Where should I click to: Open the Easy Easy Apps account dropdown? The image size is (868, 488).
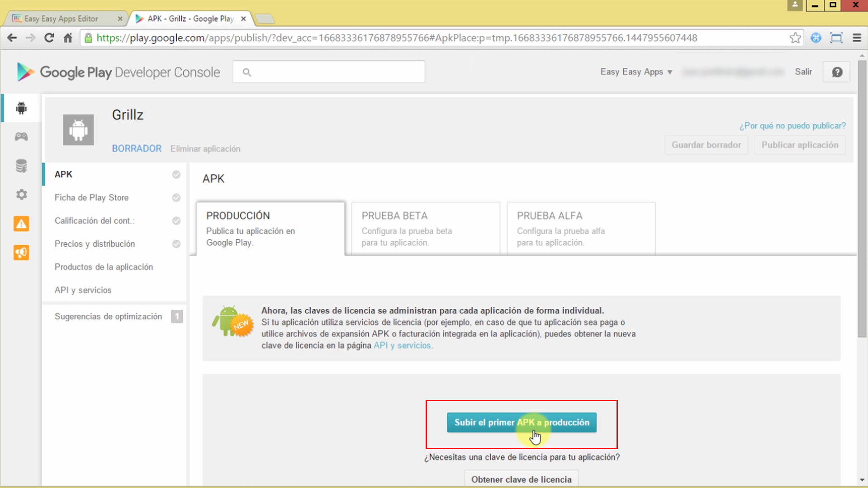(635, 71)
